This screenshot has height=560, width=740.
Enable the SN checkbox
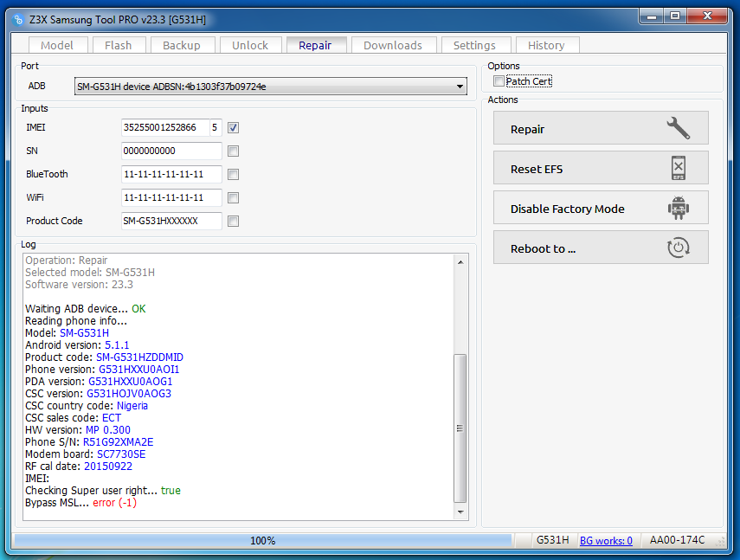233,151
